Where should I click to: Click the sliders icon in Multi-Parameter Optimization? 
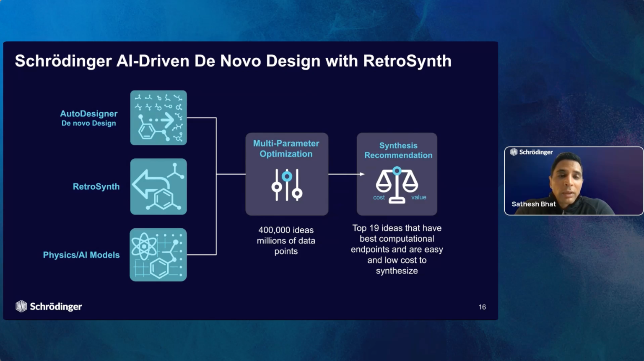287,185
